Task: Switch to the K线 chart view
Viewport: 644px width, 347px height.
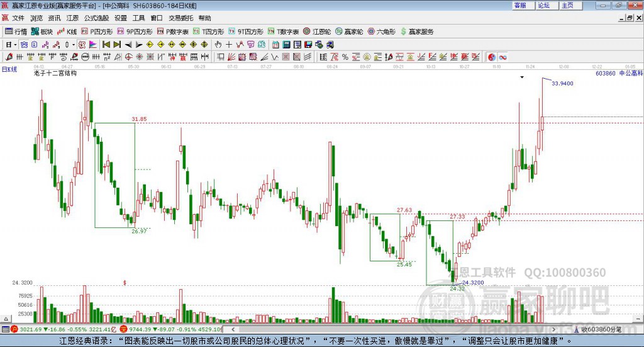Action: tap(67, 31)
